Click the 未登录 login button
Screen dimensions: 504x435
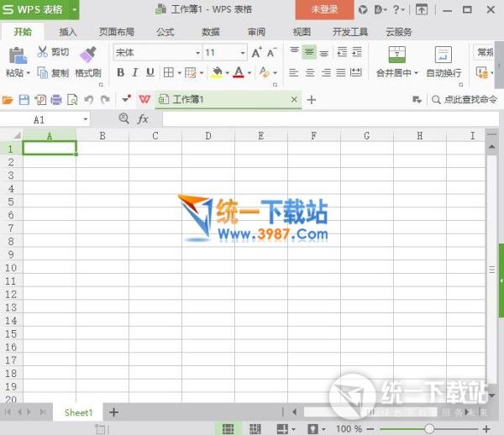[x=324, y=9]
